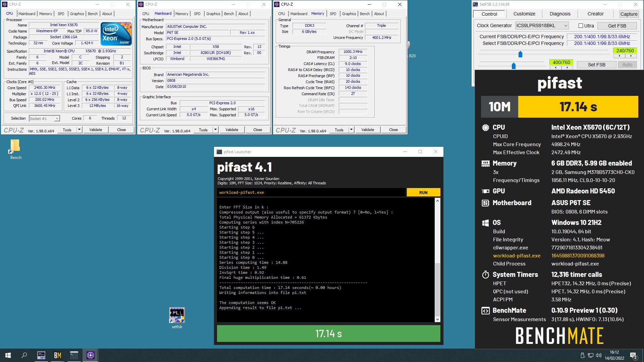
Task: Open BenchMate from the taskbar
Action: (x=58, y=355)
